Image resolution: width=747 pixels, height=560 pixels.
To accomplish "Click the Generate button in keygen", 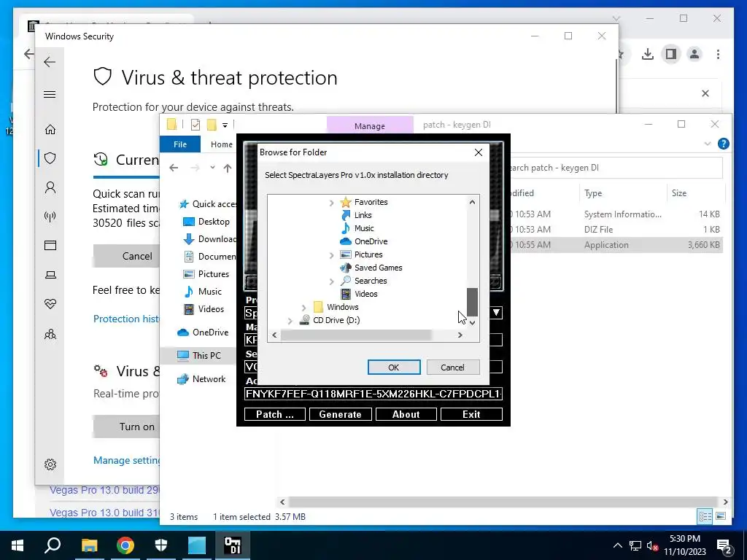I will coord(340,414).
